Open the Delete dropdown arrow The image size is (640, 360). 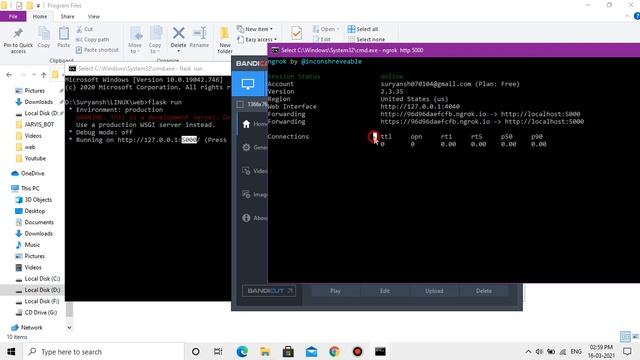coord(178,51)
